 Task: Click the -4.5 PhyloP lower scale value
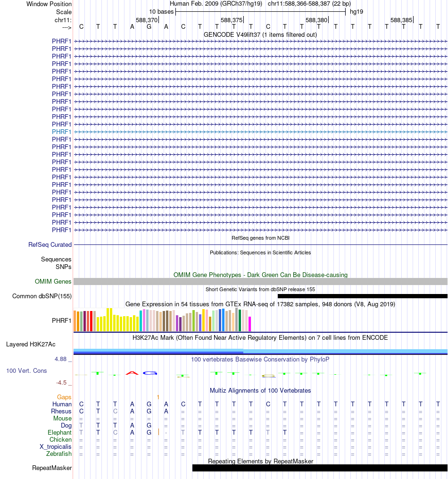61,382
